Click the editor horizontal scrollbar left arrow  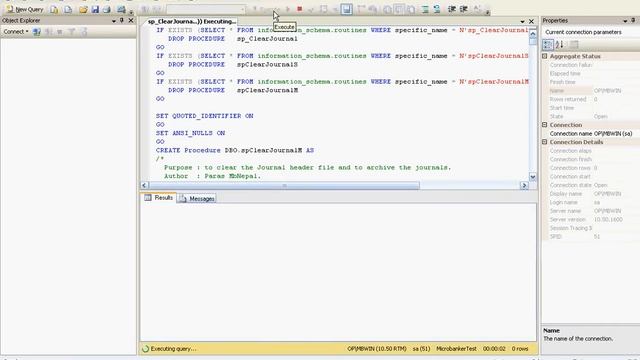coord(144,185)
